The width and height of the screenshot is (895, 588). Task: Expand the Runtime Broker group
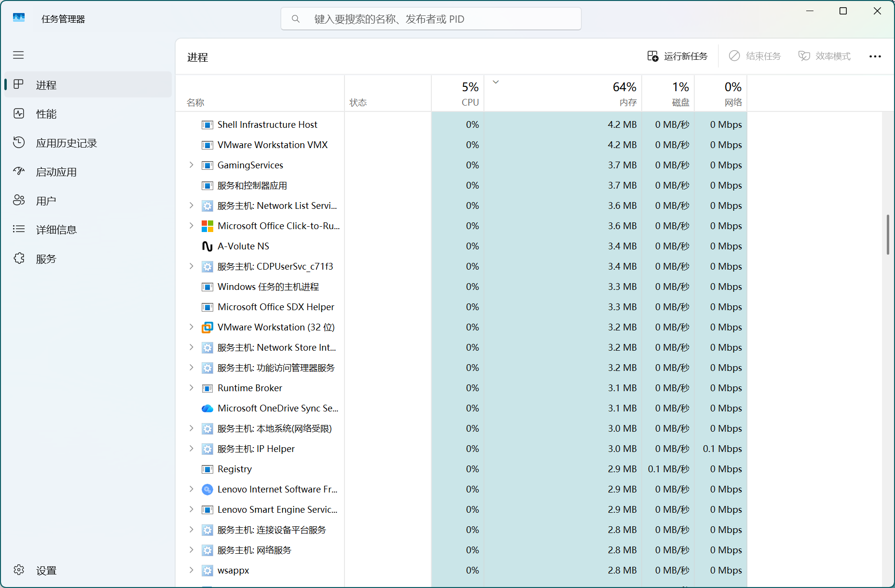pyautogui.click(x=191, y=388)
